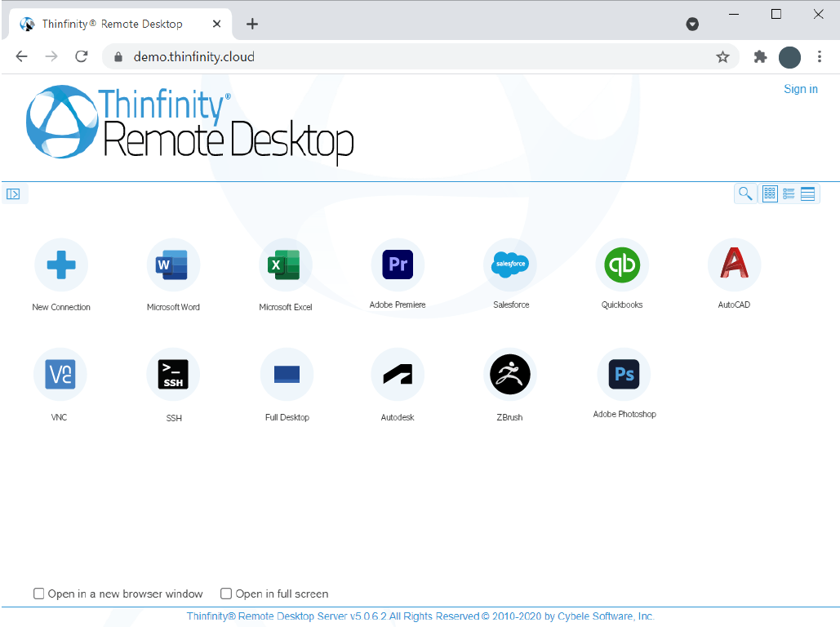
Task: Go forward to the next page
Action: click(51, 56)
